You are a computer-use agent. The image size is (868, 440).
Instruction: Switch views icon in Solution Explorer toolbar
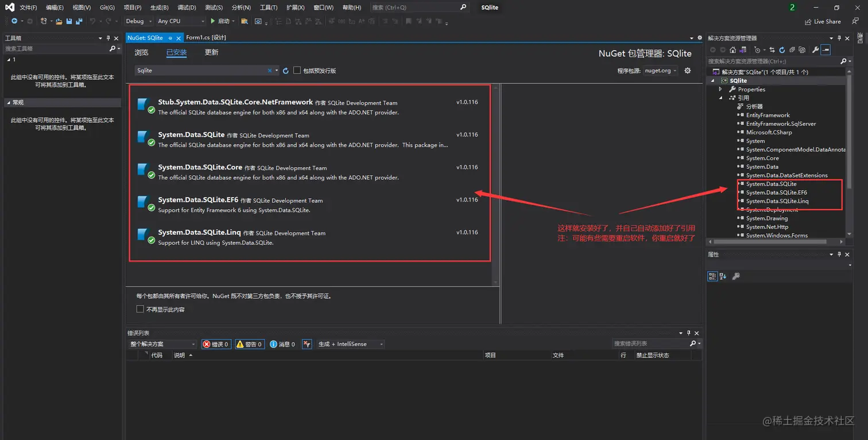743,50
